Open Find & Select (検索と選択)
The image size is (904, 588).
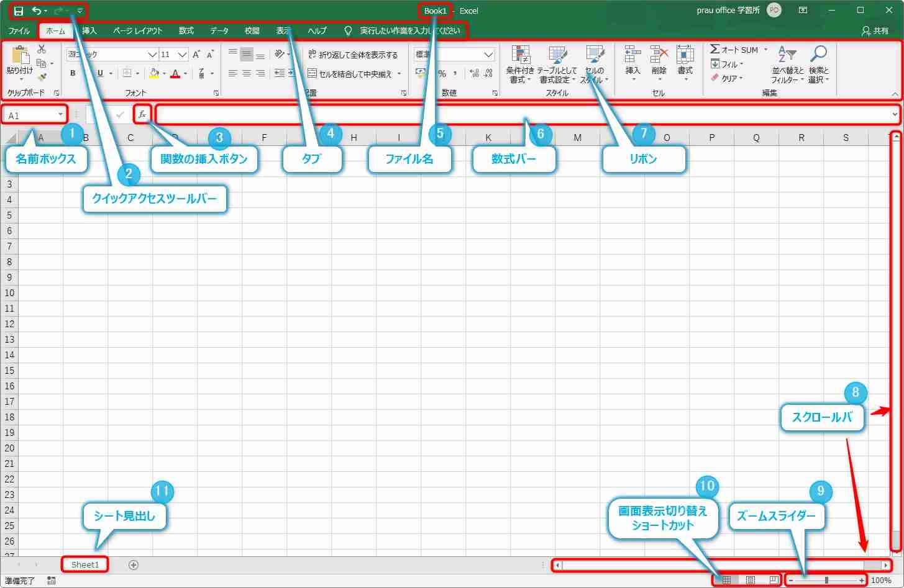coord(818,65)
